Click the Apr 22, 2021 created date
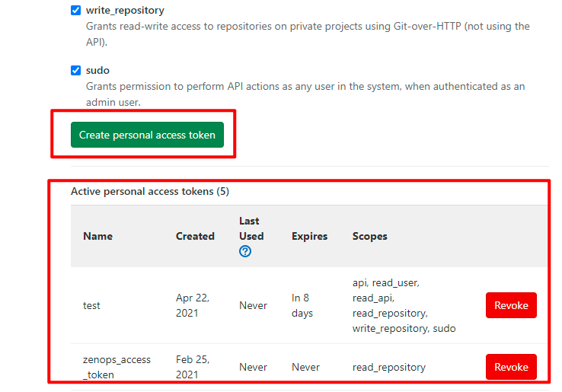Screen dimensions: 562x392 click(x=193, y=305)
